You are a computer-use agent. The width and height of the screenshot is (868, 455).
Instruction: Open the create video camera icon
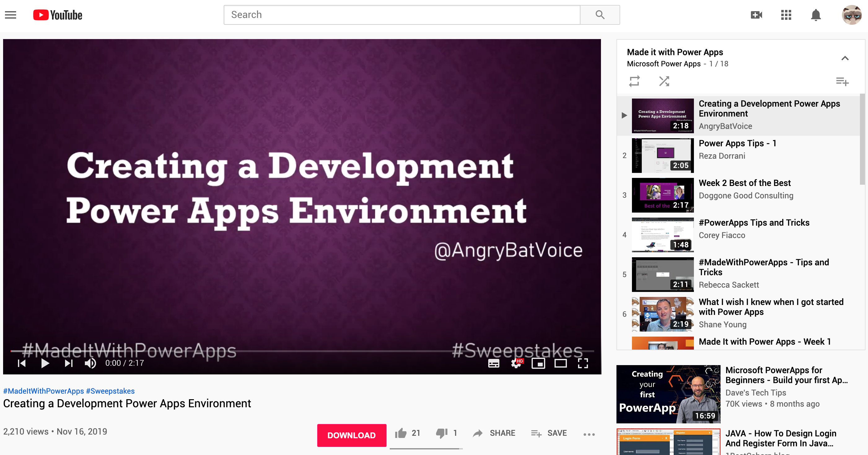coord(756,15)
